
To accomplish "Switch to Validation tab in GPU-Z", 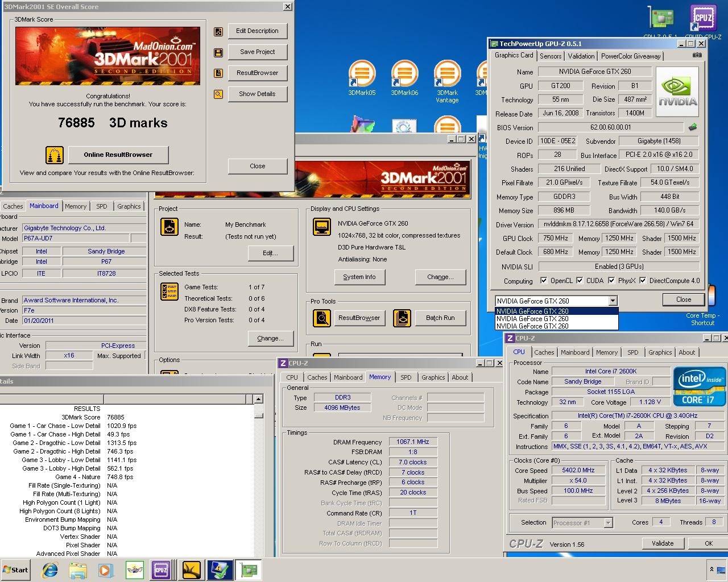I will [581, 56].
